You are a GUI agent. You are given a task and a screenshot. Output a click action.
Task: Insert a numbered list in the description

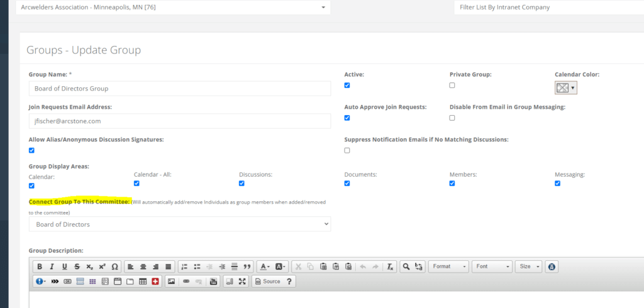pos(184,267)
